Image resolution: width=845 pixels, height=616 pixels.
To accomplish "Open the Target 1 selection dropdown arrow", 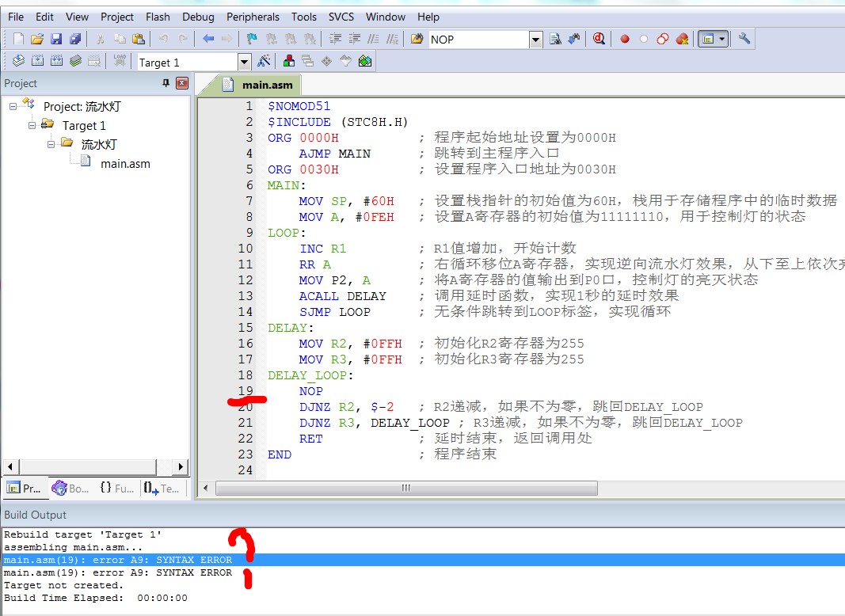I will click(244, 62).
